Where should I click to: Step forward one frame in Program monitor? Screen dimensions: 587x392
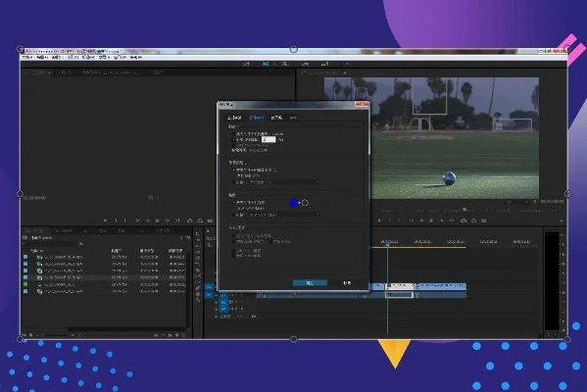[x=442, y=220]
